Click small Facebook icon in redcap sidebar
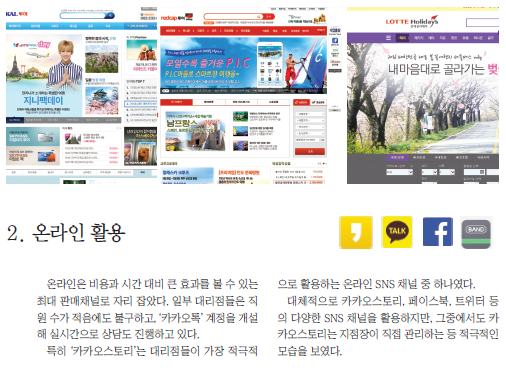The height and width of the screenshot is (368, 506). [x=335, y=41]
